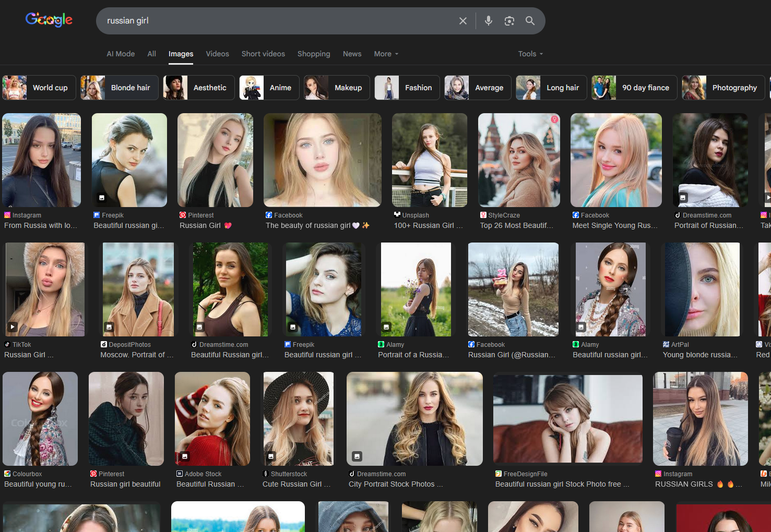Click 'The beauty of russian girl' link
Screen dimensions: 771x532
point(317,225)
